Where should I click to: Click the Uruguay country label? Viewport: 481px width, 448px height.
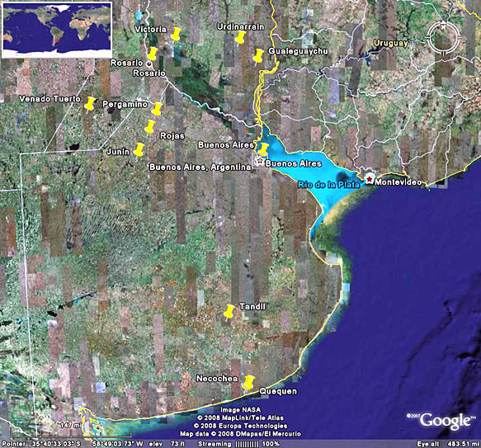coord(390,43)
